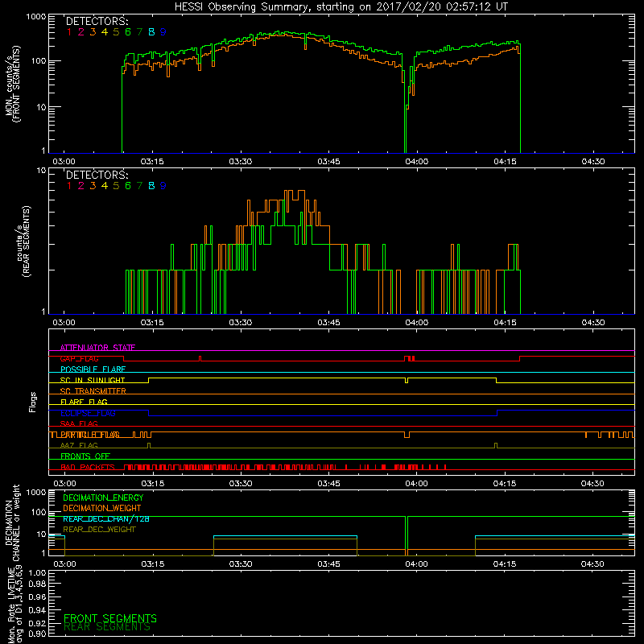The height and width of the screenshot is (644, 644).
Task: Click the HESSI Observing Summary title text
Action: pos(341,7)
